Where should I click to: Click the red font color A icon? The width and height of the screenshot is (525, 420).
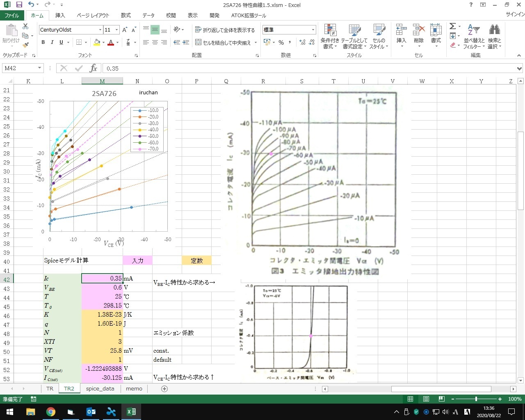click(x=110, y=42)
